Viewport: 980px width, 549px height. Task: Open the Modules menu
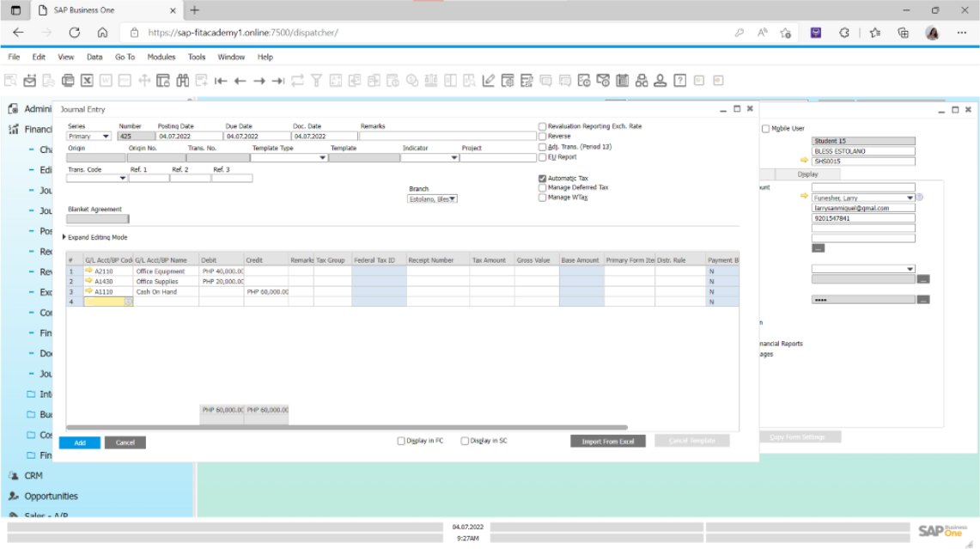click(x=161, y=57)
